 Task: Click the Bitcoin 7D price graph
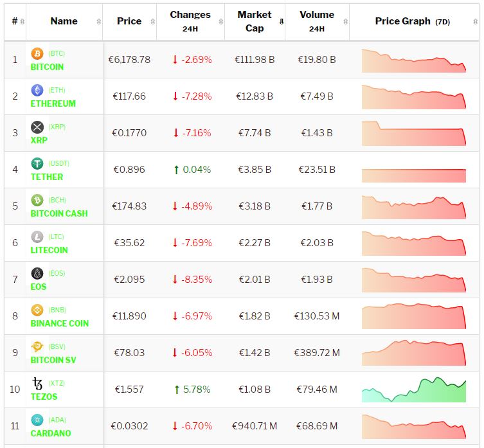[x=414, y=60]
